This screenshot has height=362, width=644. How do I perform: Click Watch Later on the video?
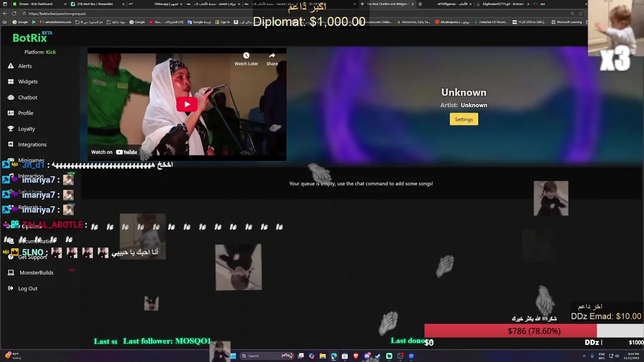pos(246,59)
